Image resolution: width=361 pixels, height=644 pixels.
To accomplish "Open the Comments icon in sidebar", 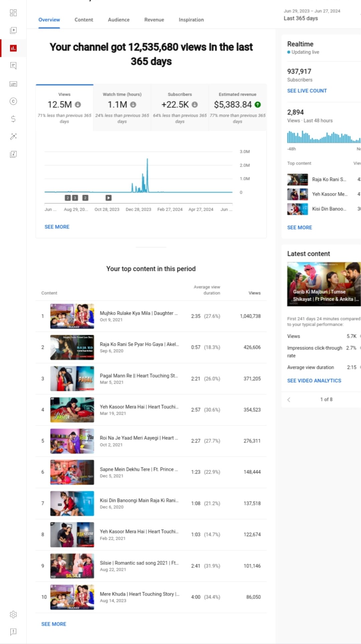I will (x=13, y=66).
